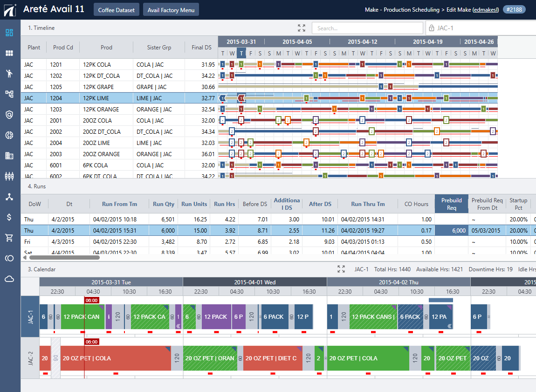Open the dashboard icon in the sidebar

pos(9,33)
